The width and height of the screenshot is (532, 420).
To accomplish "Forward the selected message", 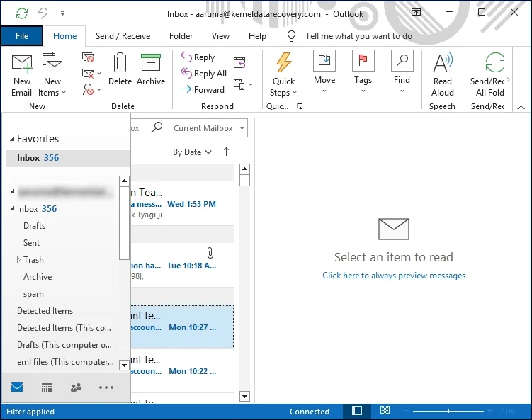I will (x=203, y=89).
